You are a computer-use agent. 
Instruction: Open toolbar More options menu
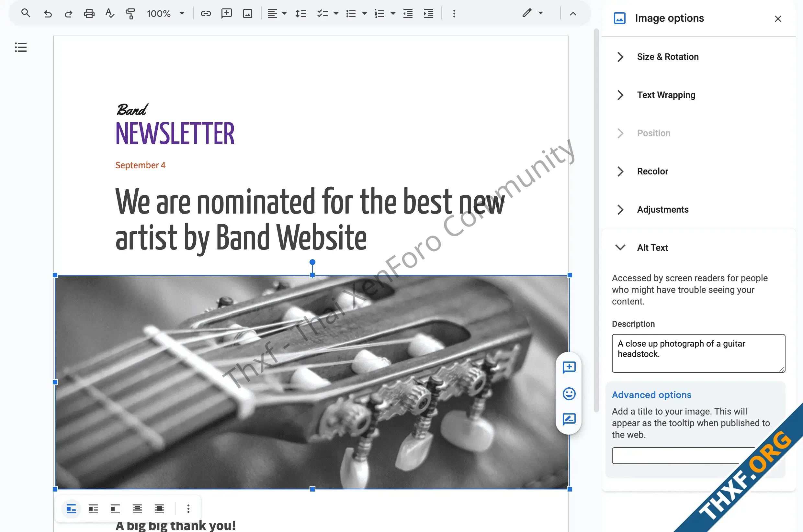click(454, 14)
